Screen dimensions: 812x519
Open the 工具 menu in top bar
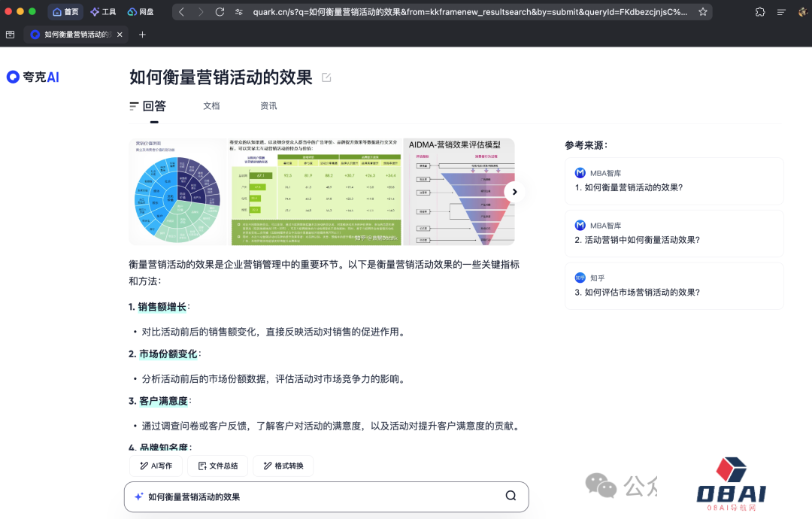[x=103, y=12]
